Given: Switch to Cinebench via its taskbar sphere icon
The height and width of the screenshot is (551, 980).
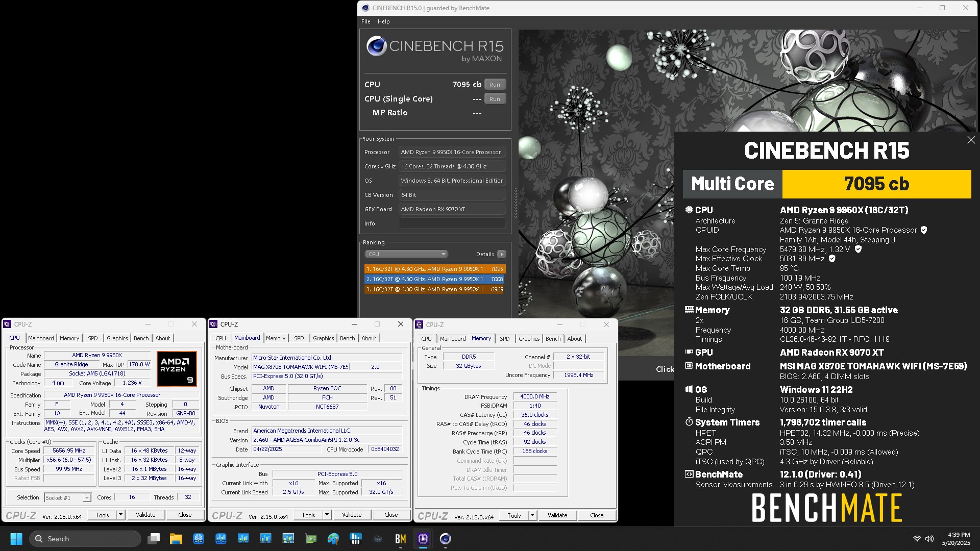Looking at the screenshot, I should (446, 539).
